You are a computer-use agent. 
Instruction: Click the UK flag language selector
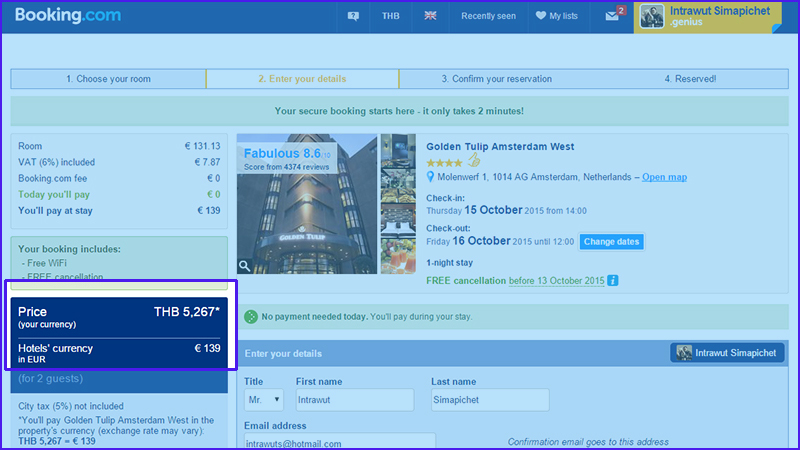pyautogui.click(x=430, y=16)
